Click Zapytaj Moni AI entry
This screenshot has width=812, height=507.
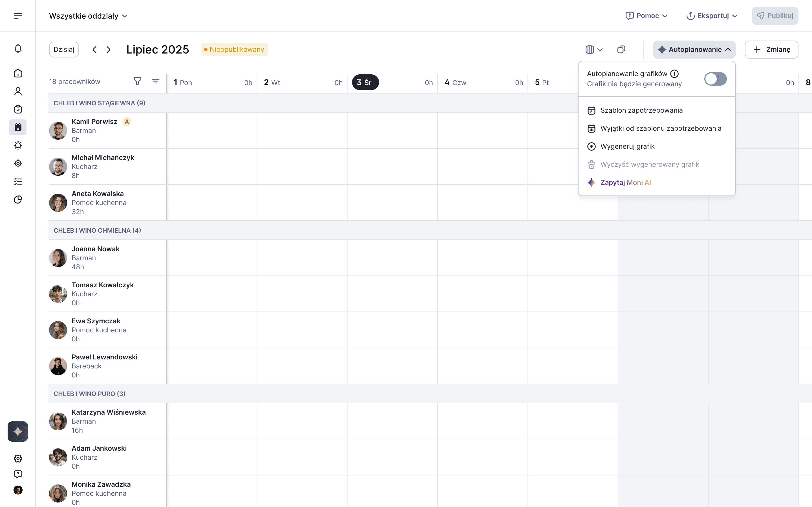click(625, 183)
